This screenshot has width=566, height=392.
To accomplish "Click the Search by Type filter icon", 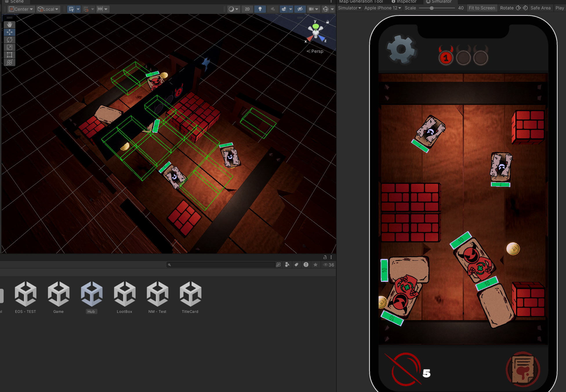I will [287, 265].
